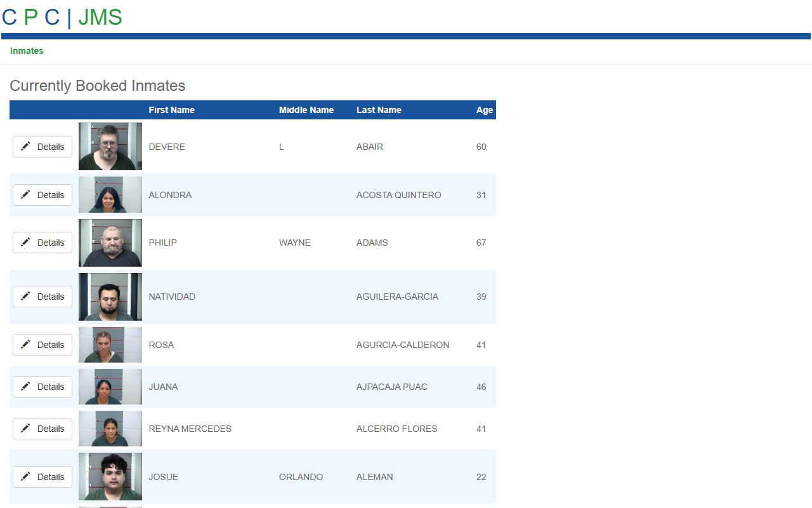This screenshot has width=812, height=508.
Task: Click the last name ALCERRO FLORES
Action: point(397,429)
